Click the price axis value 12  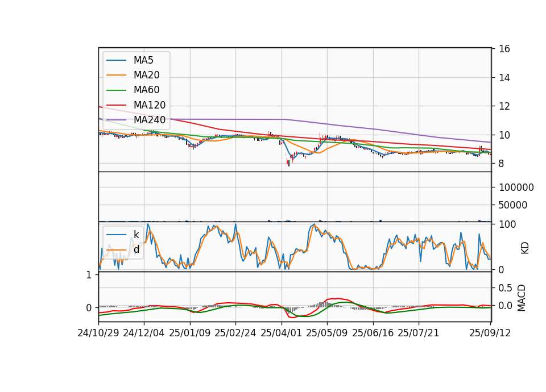point(504,106)
